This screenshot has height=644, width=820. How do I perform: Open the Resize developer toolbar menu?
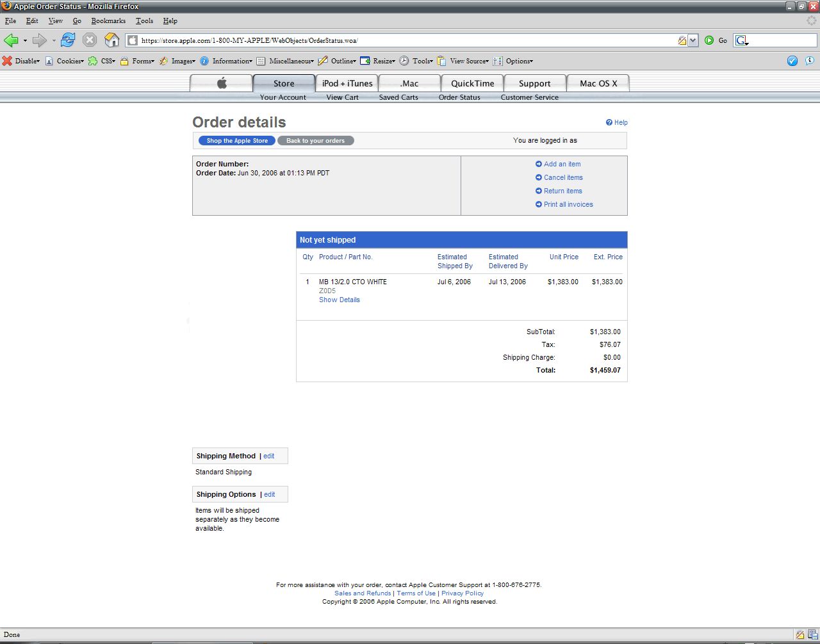(x=377, y=61)
